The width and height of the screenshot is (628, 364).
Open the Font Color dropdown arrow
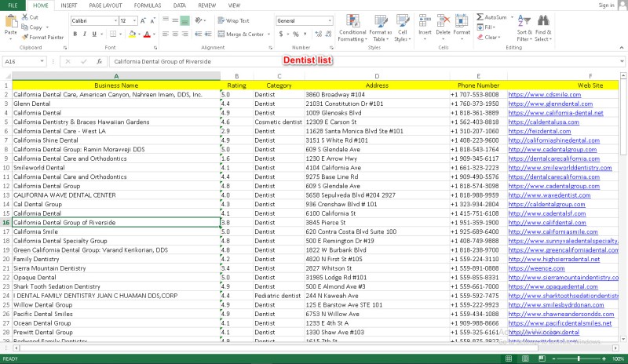click(154, 35)
